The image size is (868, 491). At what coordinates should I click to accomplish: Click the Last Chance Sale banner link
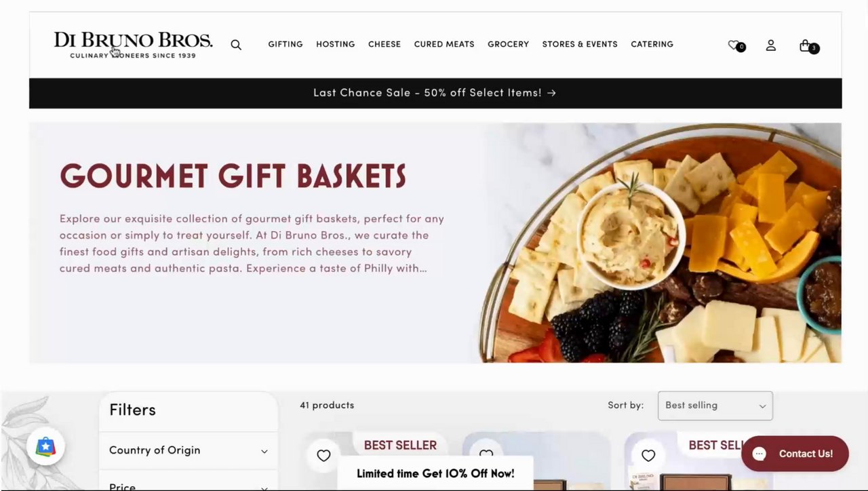coord(435,93)
